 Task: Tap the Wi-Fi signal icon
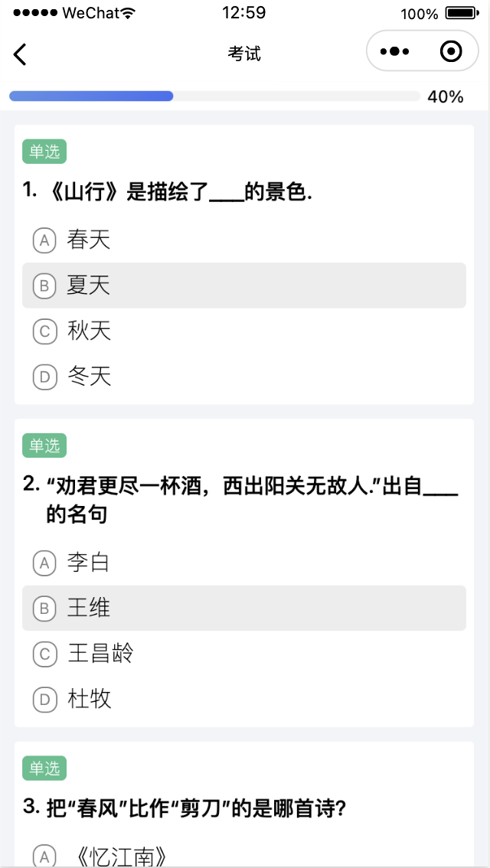tap(127, 13)
